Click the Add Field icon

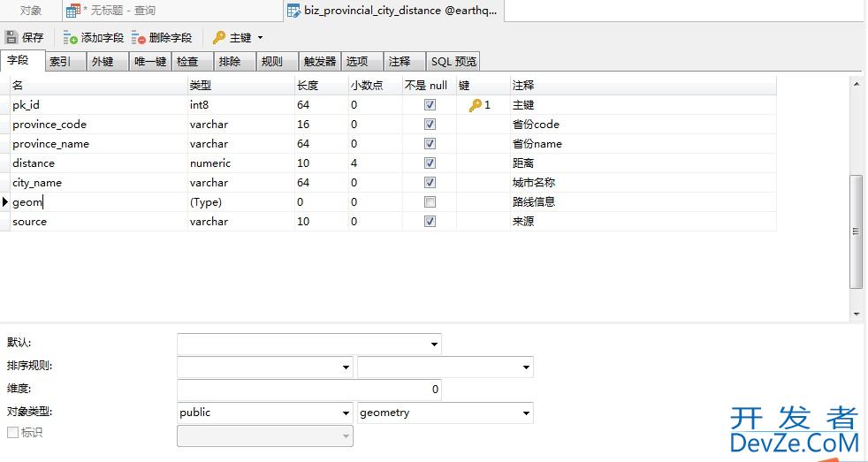coord(71,38)
